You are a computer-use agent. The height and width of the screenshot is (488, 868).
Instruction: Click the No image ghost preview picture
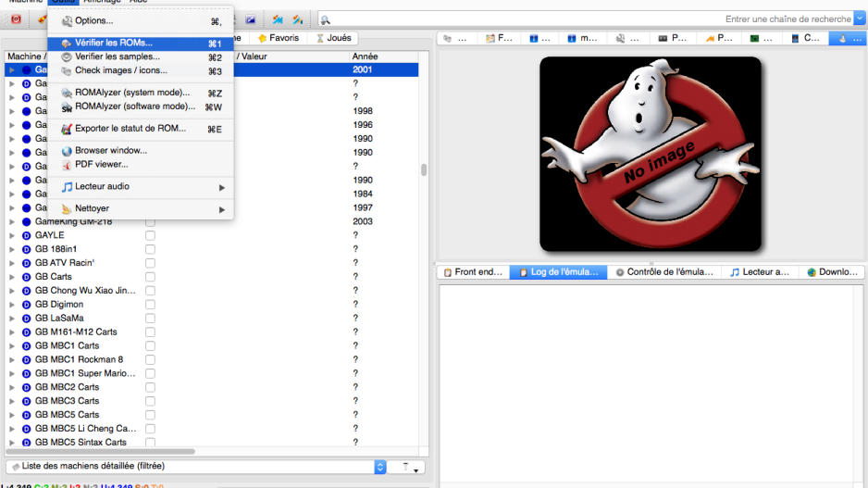pos(651,154)
